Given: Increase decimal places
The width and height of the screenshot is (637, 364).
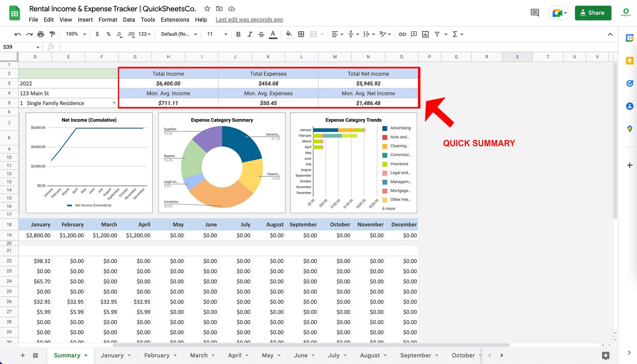Looking at the screenshot, I should pos(131,34).
